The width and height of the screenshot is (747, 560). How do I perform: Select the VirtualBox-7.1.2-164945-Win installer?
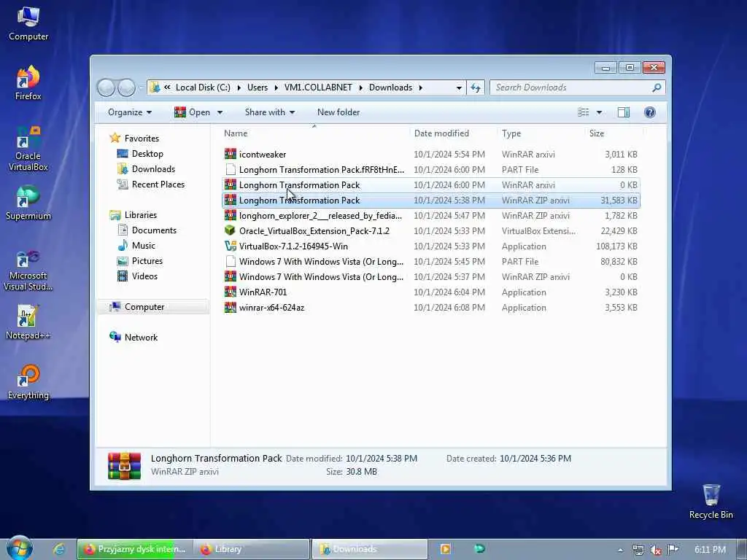coord(293,246)
